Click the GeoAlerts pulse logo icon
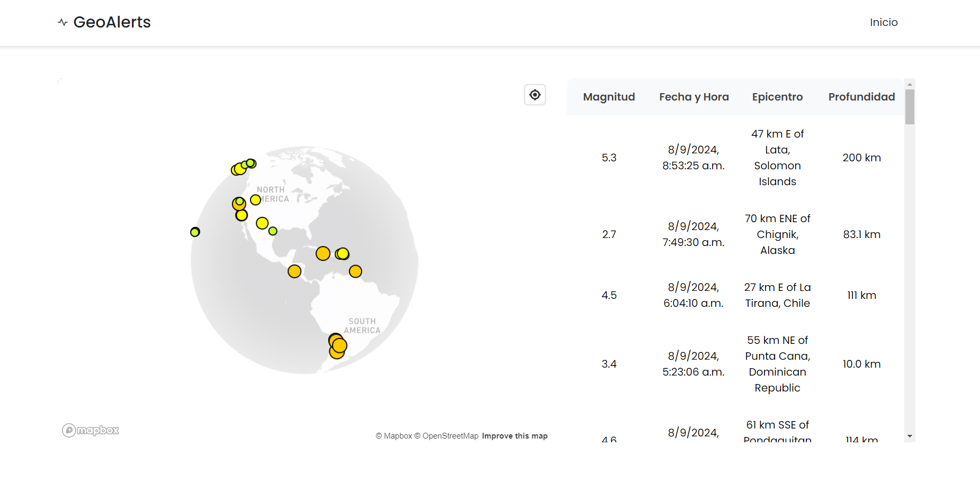980x483 pixels. pos(63,22)
